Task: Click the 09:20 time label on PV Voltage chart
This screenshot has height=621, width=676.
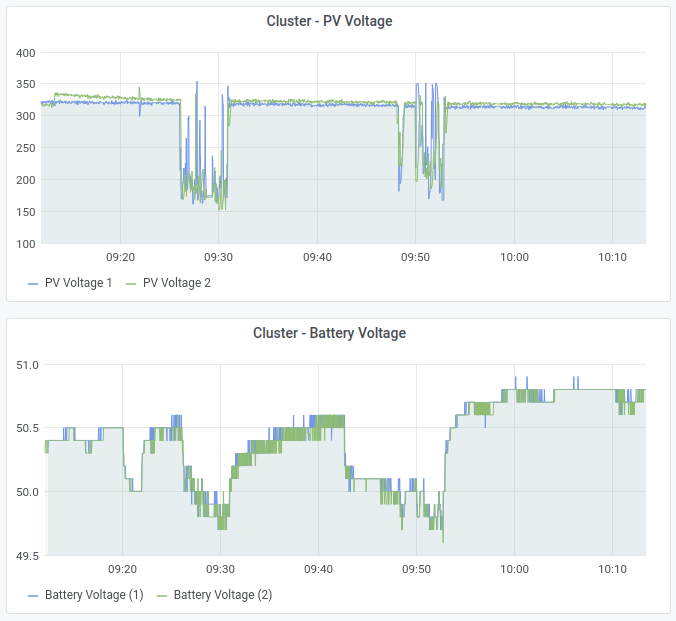Action: pyautogui.click(x=121, y=257)
